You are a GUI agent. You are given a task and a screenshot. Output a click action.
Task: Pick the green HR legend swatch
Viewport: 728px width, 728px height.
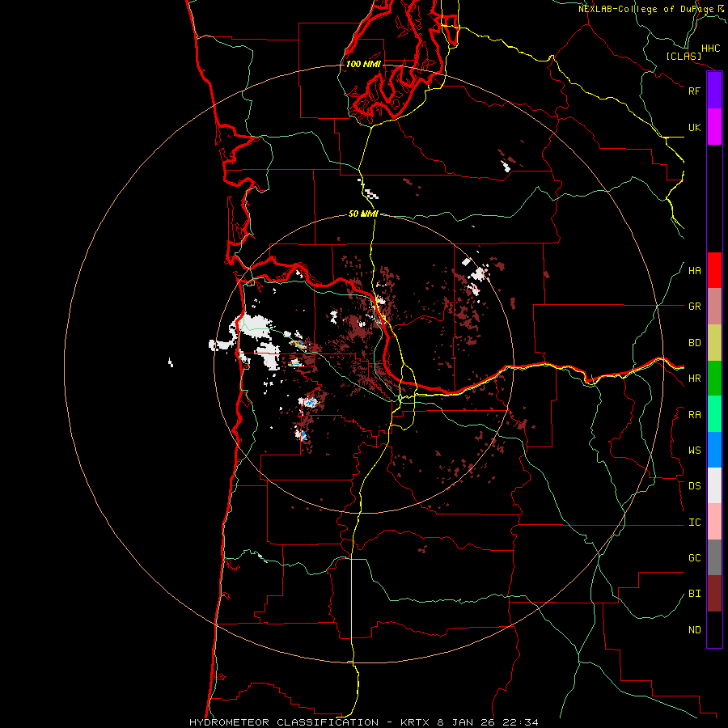click(714, 379)
